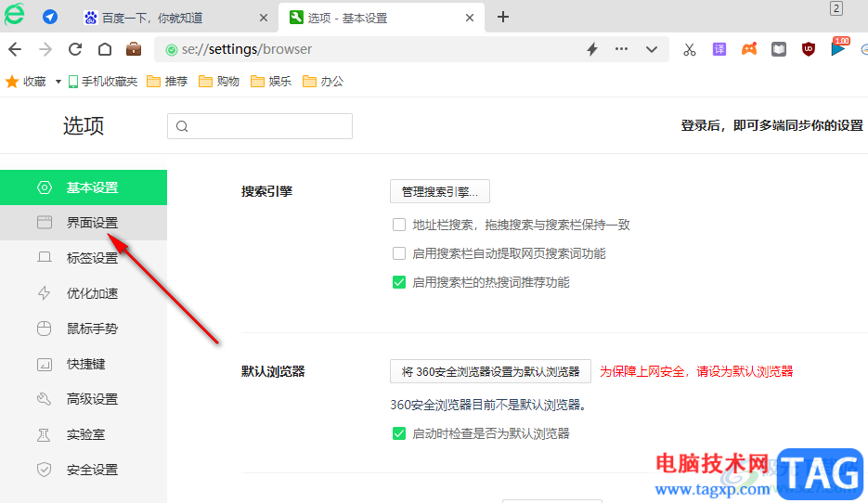Open the scissors screenshot tool
Viewport: 868px width, 503px height.
[689, 50]
